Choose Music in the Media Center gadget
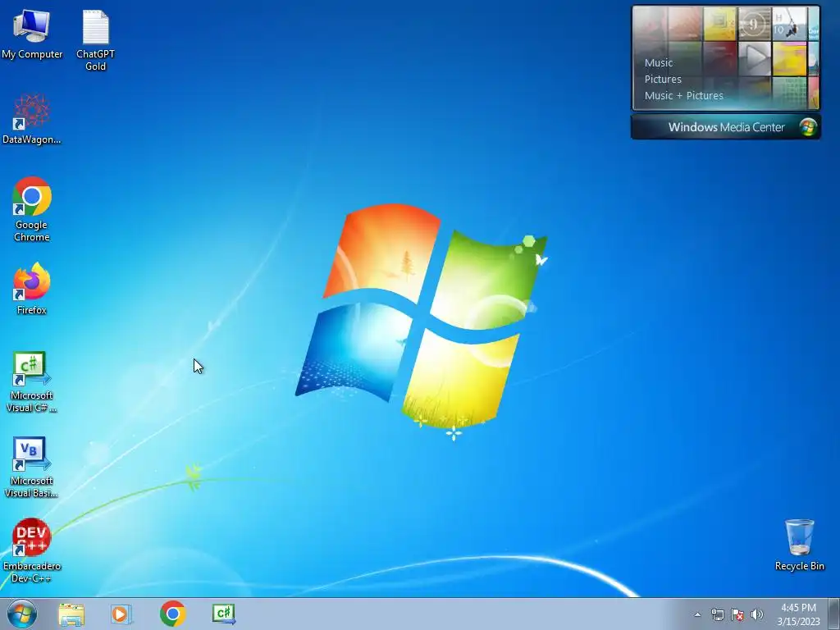 click(659, 62)
